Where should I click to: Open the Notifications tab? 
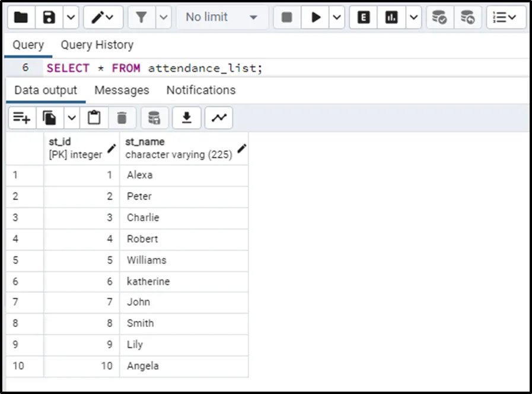(x=200, y=90)
